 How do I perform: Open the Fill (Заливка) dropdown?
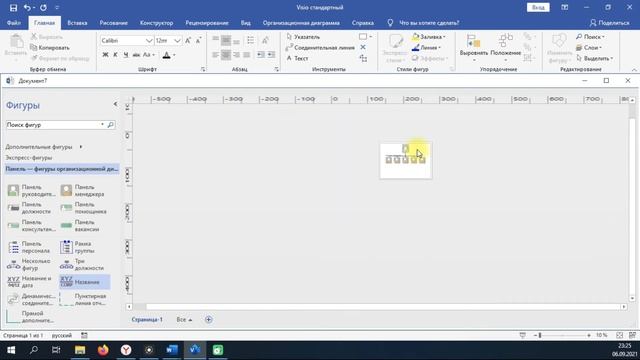click(x=429, y=37)
